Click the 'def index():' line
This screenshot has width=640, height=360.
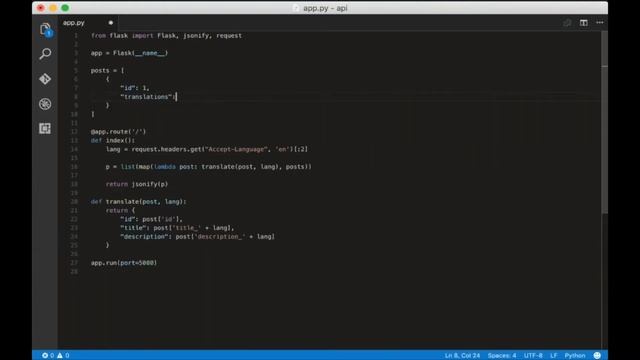tap(113, 140)
